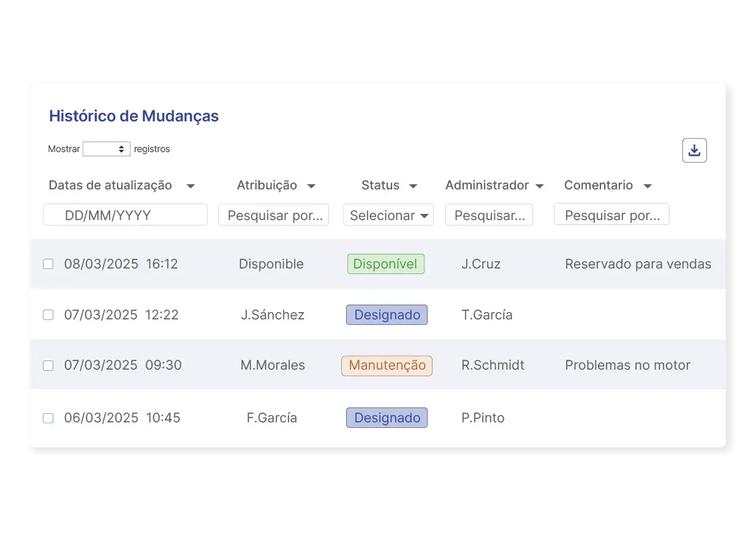This screenshot has width=756, height=548.
Task: Open the Administrador column dropdown
Action: tap(540, 185)
